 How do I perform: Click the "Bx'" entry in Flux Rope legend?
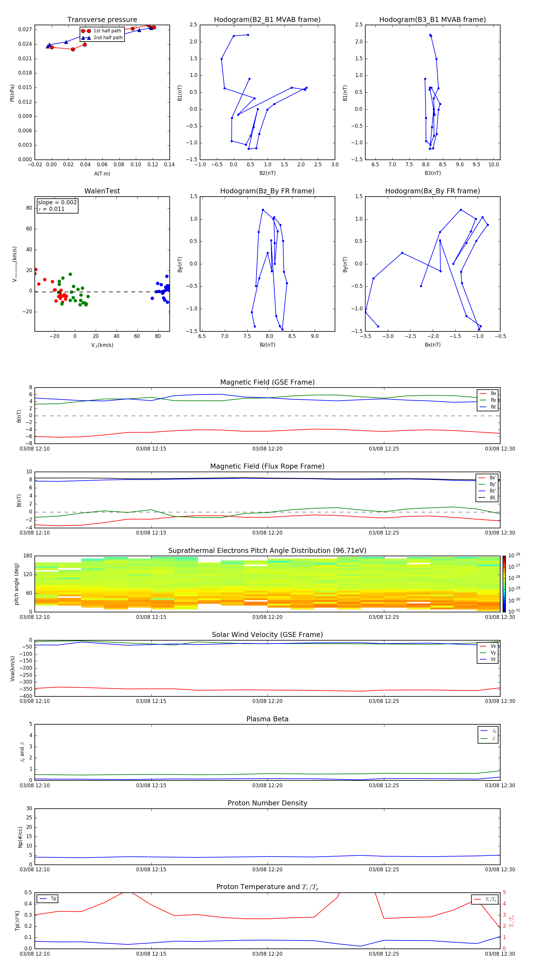pyautogui.click(x=487, y=478)
